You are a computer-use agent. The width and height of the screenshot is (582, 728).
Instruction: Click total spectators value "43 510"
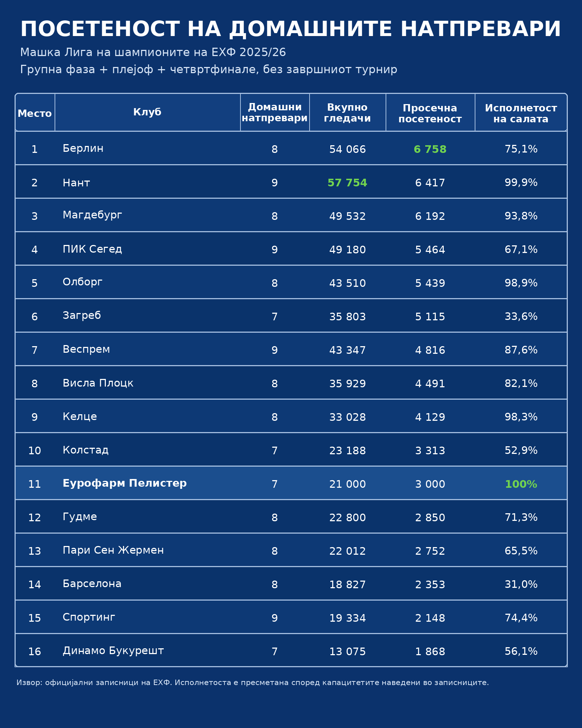(x=347, y=283)
